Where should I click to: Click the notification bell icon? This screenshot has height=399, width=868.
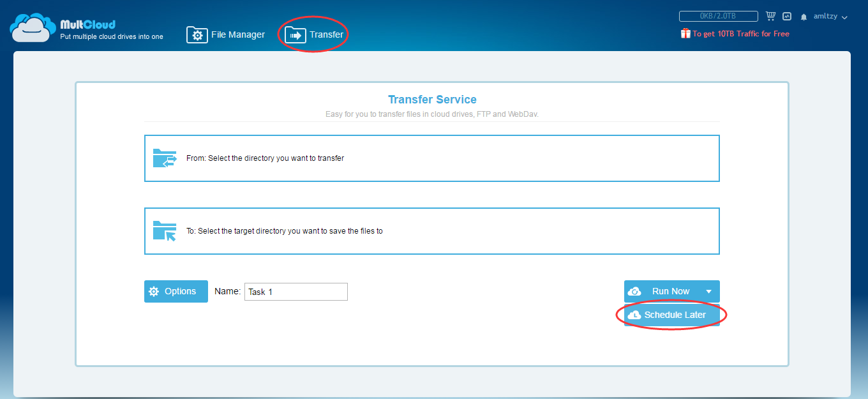[x=804, y=17]
